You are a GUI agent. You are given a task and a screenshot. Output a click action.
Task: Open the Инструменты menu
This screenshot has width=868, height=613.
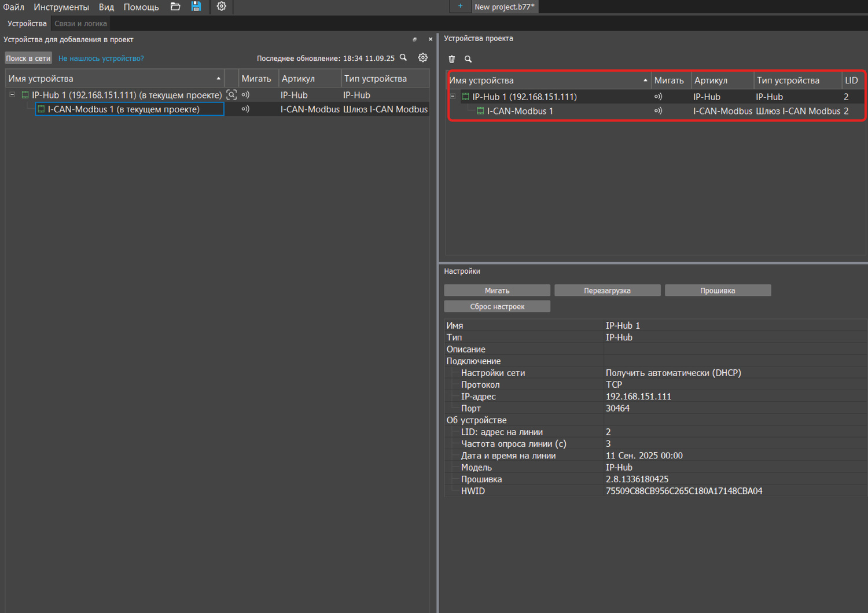[61, 7]
